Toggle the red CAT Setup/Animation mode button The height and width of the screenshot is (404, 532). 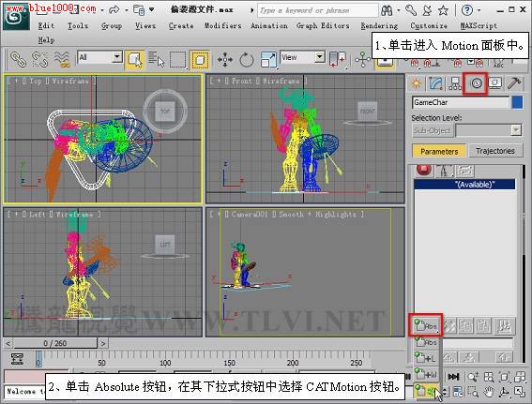[423, 170]
